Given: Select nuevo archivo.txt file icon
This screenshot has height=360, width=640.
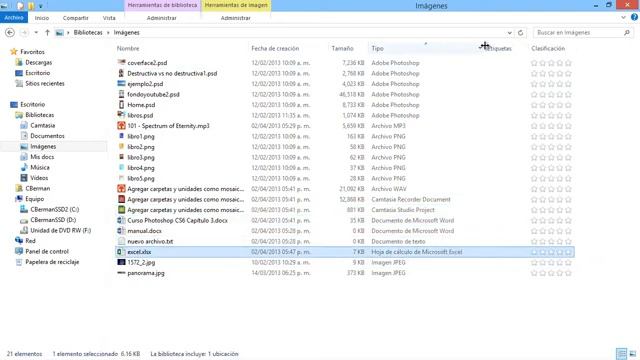Looking at the screenshot, I should pos(121,241).
